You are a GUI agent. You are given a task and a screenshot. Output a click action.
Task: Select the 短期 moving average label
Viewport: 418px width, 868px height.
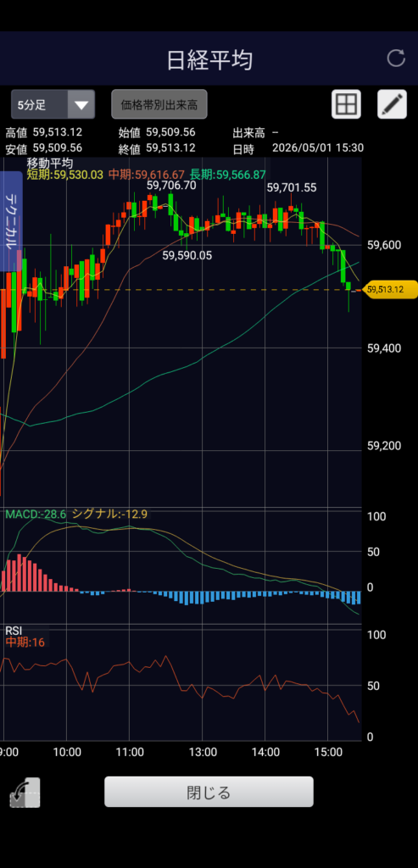[64, 175]
